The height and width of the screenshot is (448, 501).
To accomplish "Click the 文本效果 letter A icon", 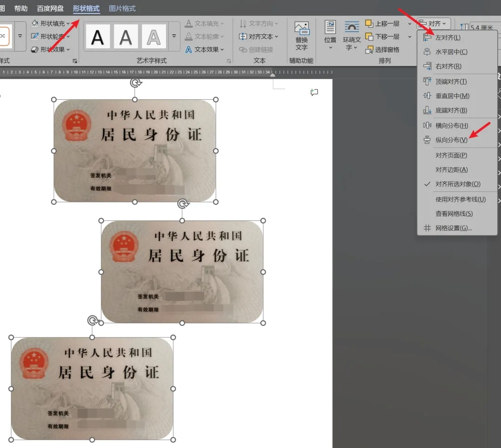I will [189, 50].
